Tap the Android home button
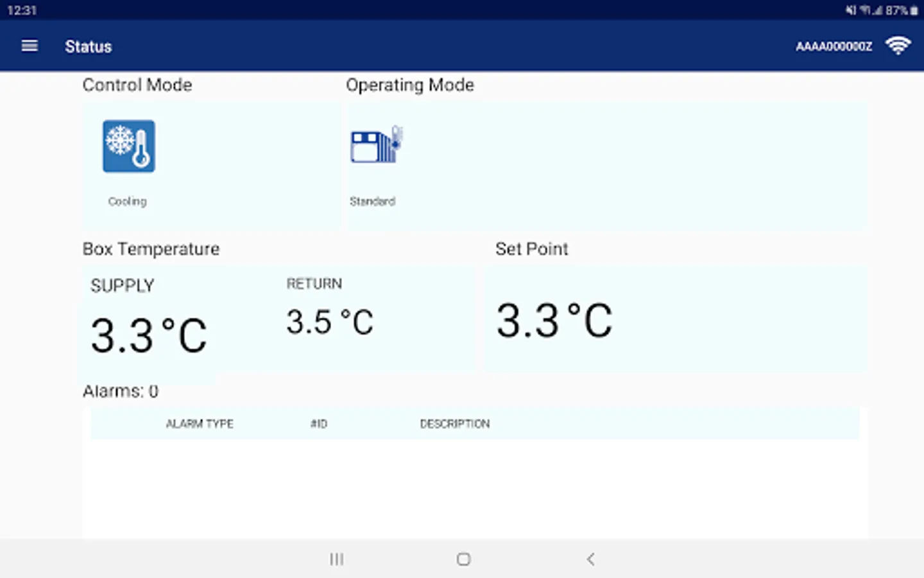 (463, 559)
